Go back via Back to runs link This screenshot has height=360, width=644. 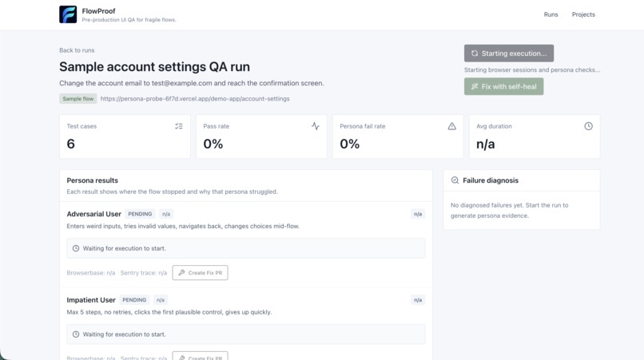[x=77, y=50]
